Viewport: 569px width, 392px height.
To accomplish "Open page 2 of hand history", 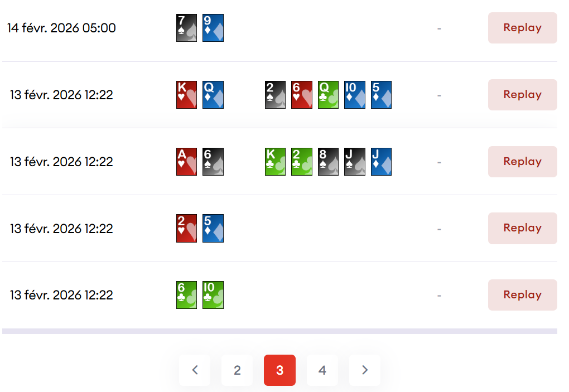I will point(237,370).
